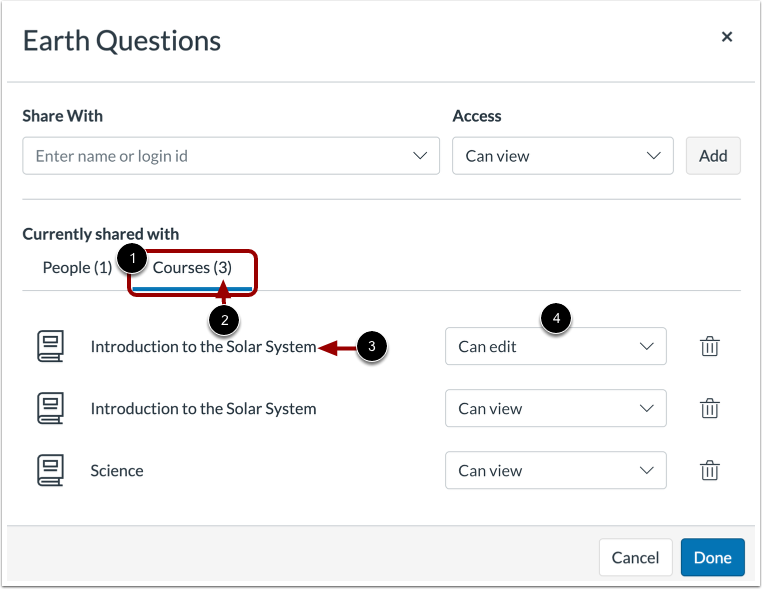Viewport: 762px width, 589px height.
Task: Click the Science course book icon
Action: click(50, 471)
